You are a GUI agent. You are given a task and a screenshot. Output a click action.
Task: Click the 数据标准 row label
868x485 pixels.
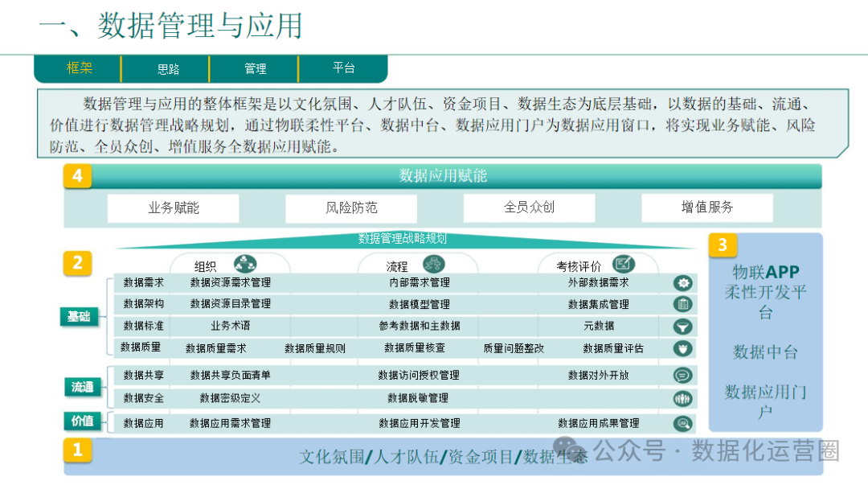(143, 326)
